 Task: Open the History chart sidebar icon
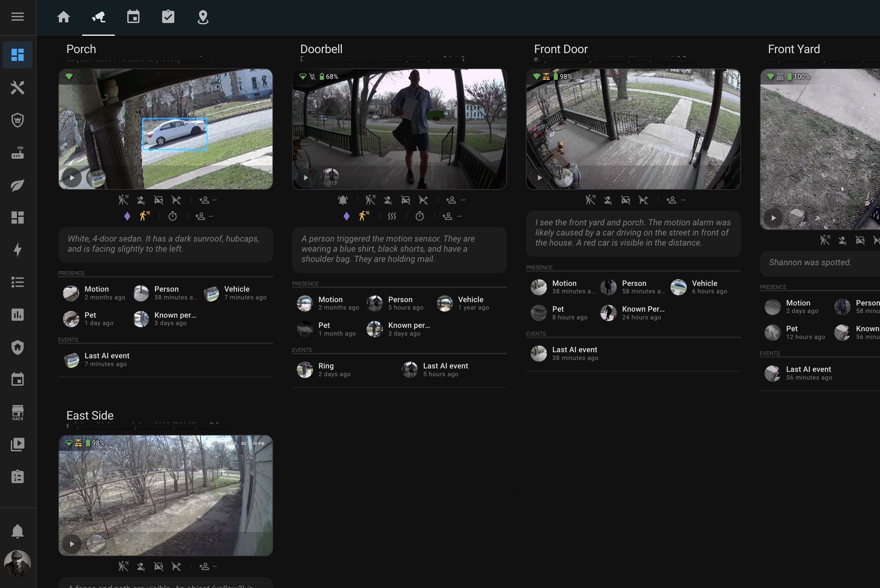[18, 315]
